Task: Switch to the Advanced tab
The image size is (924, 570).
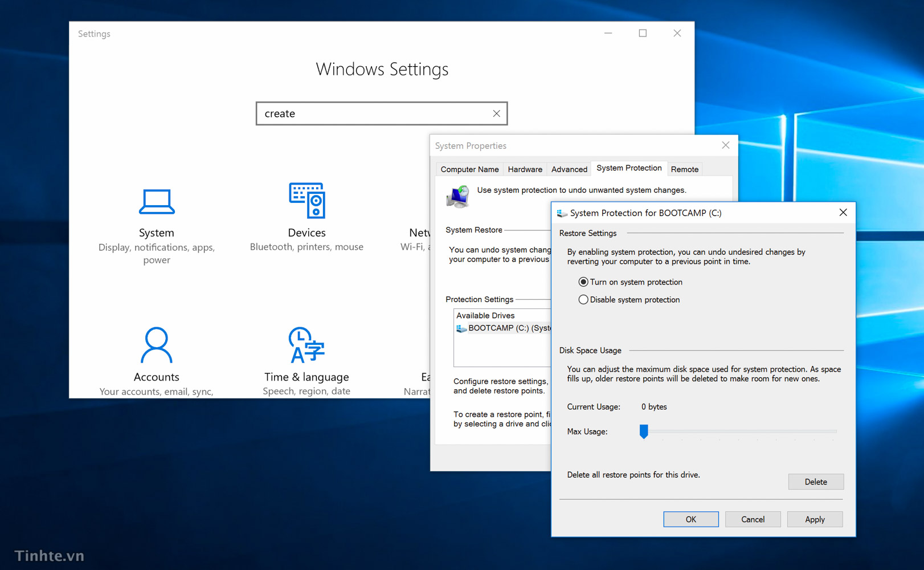Action: pyautogui.click(x=569, y=169)
